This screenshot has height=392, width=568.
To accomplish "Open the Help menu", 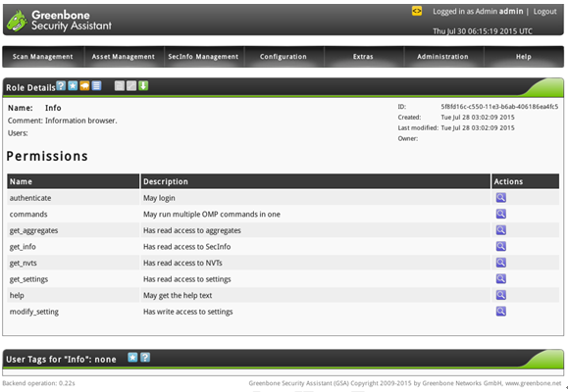I will coord(524,57).
